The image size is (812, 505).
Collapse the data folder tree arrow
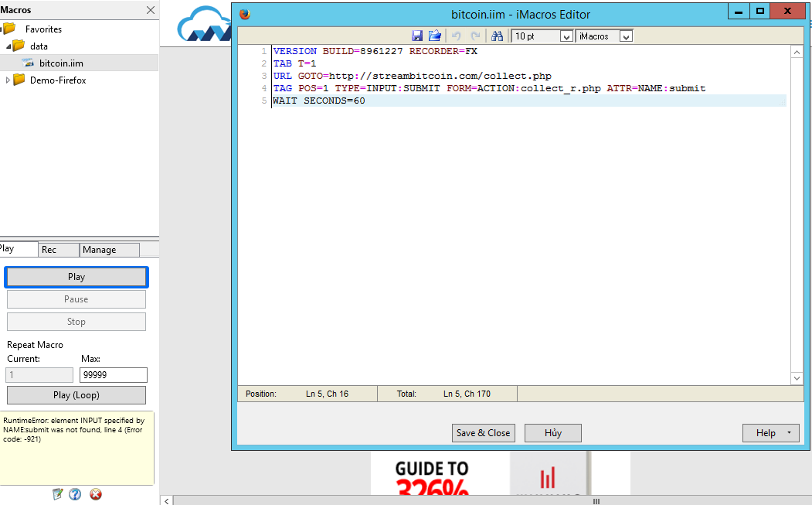(8, 46)
